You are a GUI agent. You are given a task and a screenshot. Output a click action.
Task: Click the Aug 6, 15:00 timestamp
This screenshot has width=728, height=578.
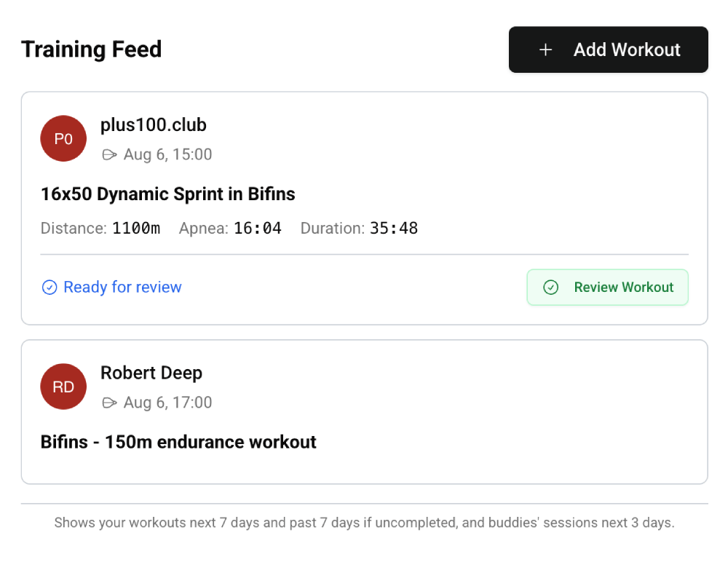point(167,154)
